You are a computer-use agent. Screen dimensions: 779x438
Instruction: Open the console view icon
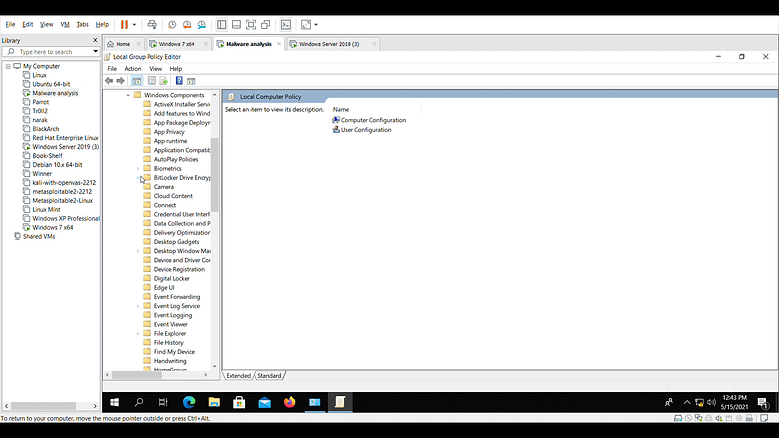pos(286,24)
